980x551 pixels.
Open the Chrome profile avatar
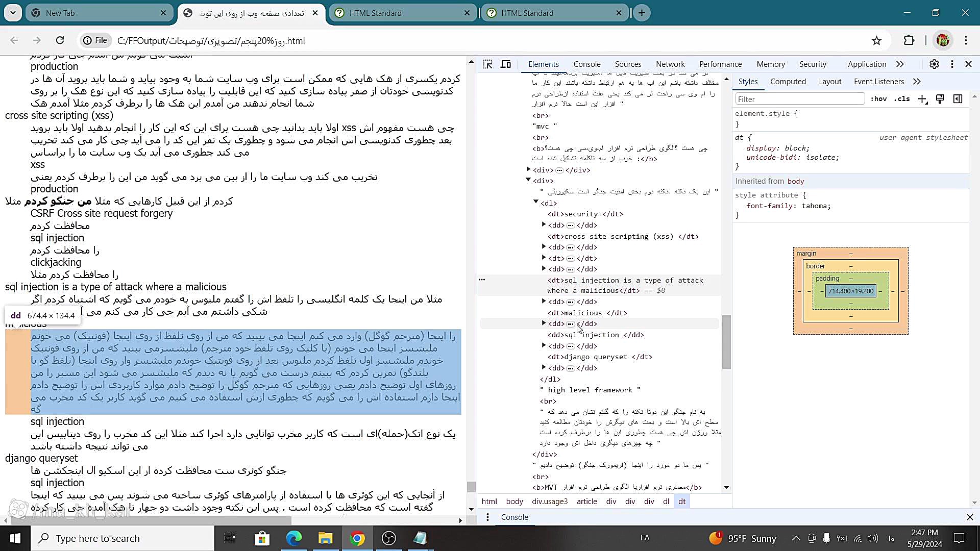(943, 40)
